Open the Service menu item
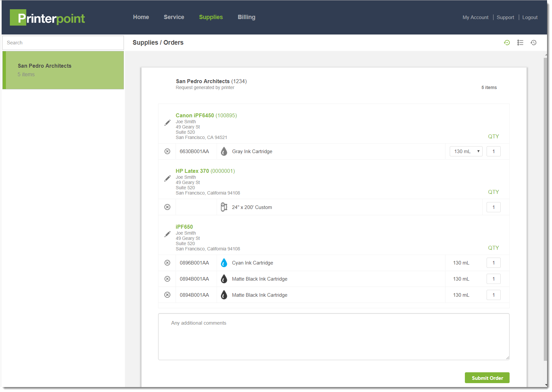Image resolution: width=552 pixels, height=392 pixels. (x=174, y=17)
